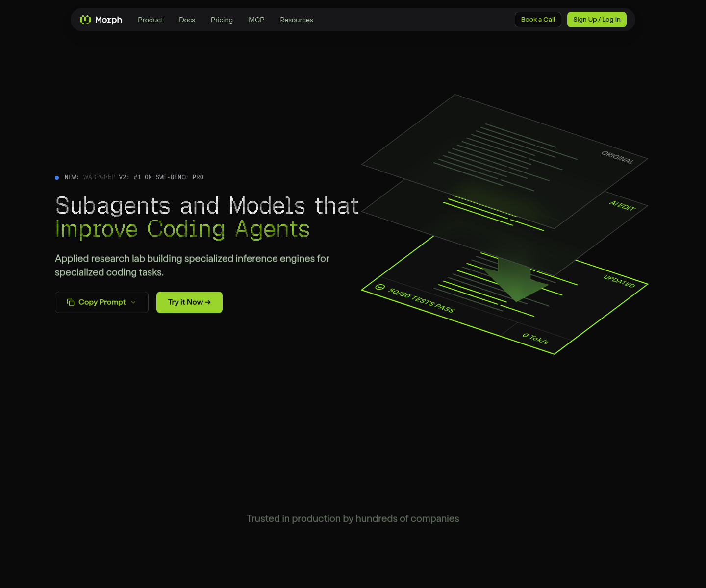Image resolution: width=706 pixels, height=588 pixels.
Task: Click the checkmark icon beside 50/50 Tests Pass
Action: click(380, 287)
